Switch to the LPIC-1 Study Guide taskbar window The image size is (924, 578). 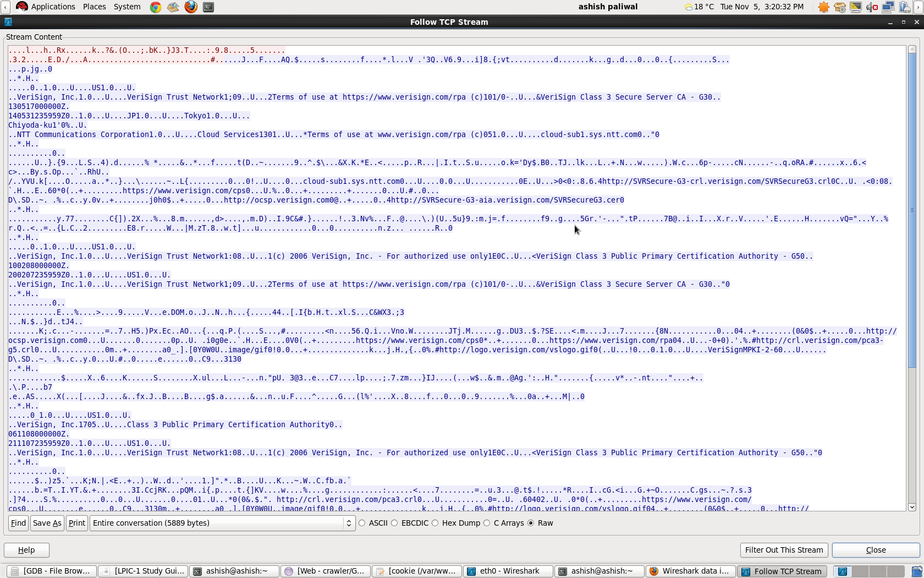pyautogui.click(x=144, y=571)
